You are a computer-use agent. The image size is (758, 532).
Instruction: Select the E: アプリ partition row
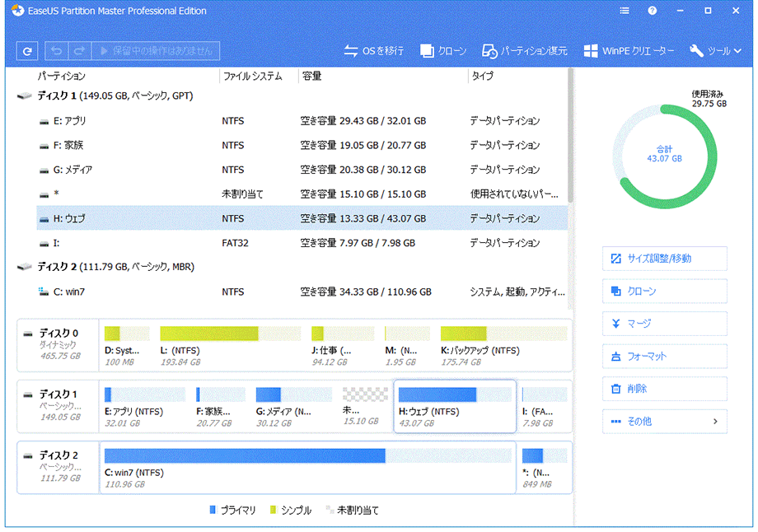point(302,121)
